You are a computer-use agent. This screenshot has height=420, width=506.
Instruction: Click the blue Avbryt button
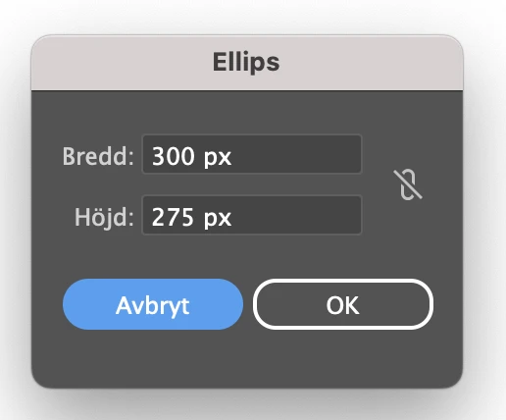coord(153,304)
